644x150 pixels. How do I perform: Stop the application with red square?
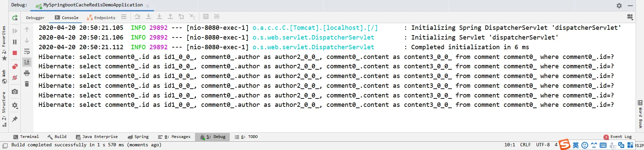15,53
